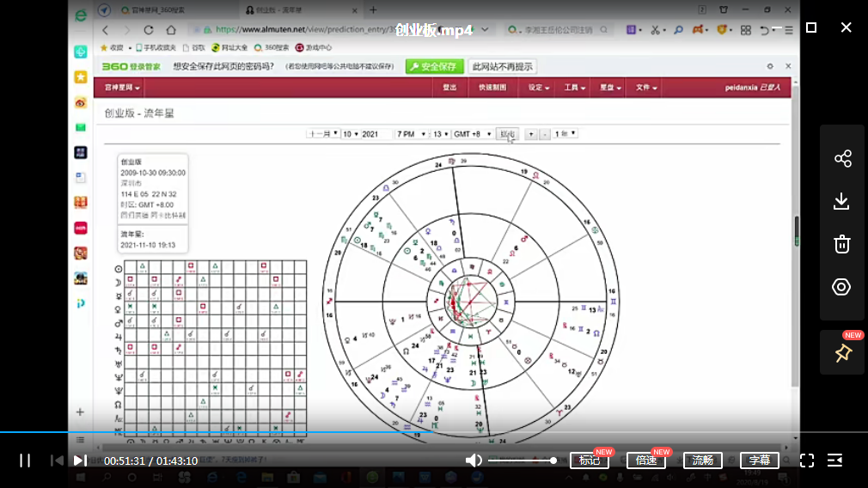Image resolution: width=868 pixels, height=488 pixels.
Task: Click the year input field showing 2021
Action: pyautogui.click(x=376, y=134)
